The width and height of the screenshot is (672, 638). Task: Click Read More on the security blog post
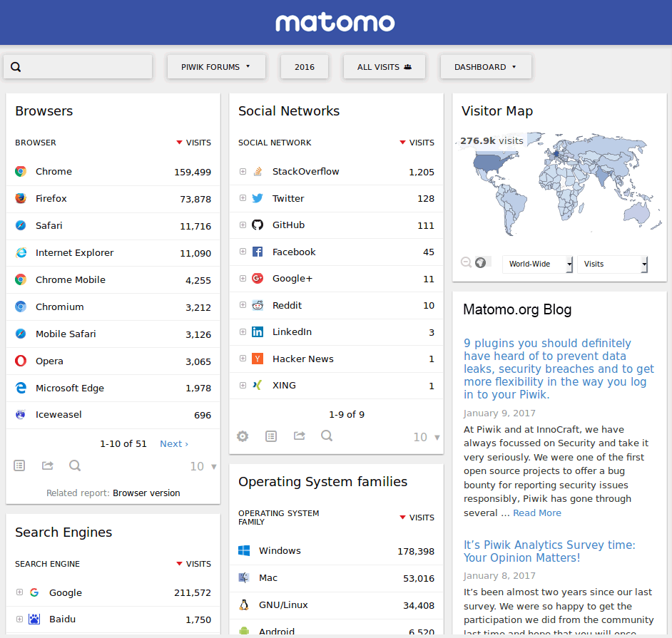(x=536, y=513)
